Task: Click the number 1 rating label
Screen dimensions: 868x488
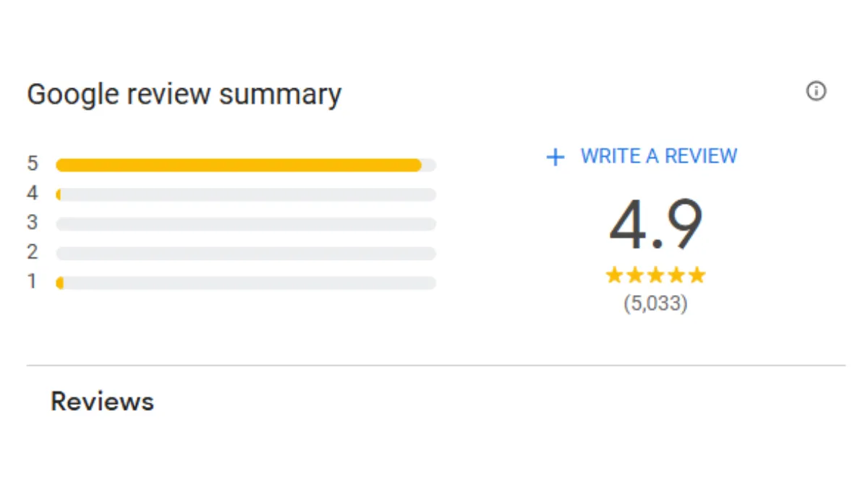Action: [x=33, y=281]
